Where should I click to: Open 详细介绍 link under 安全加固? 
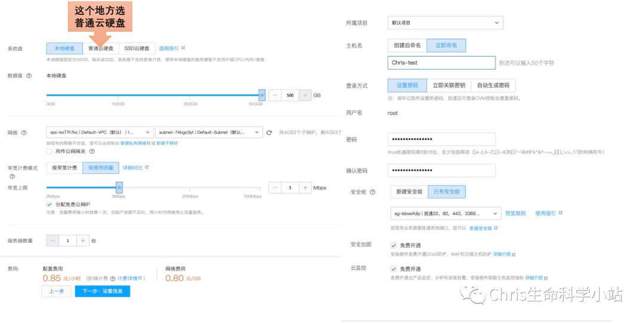coord(504,254)
